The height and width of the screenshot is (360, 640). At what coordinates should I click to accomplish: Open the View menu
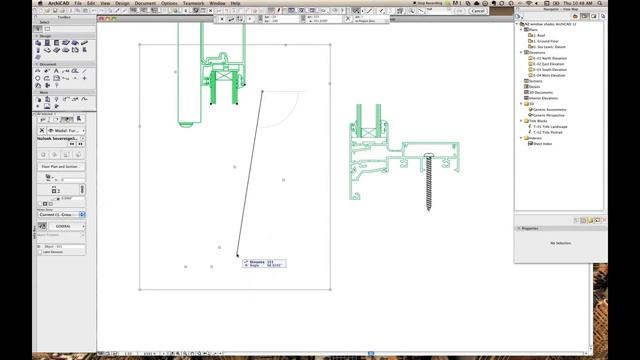pos(105,3)
